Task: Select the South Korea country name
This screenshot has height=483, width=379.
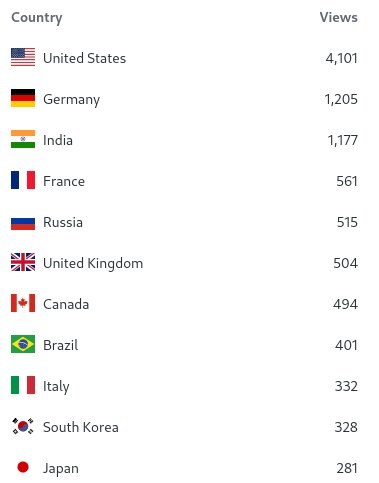Action: (x=81, y=427)
